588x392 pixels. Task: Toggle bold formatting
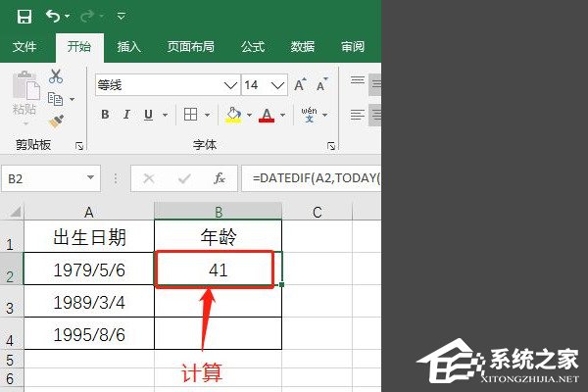tap(106, 115)
